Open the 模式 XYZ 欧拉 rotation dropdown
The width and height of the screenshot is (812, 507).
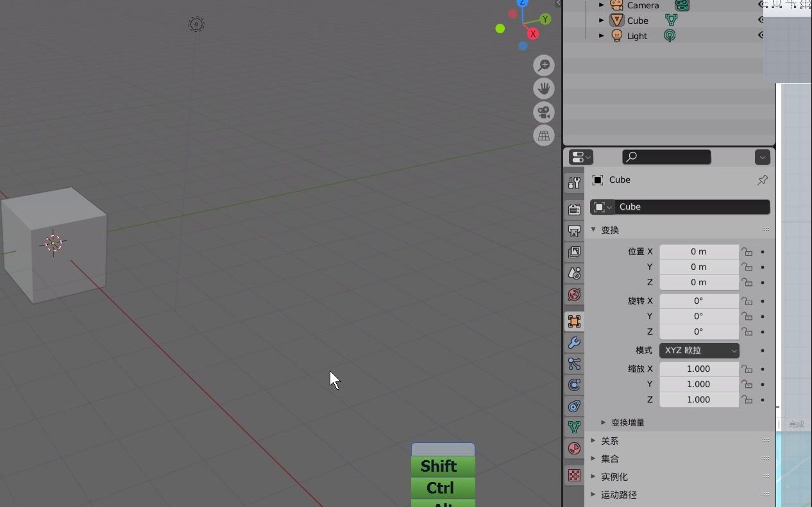(x=699, y=350)
